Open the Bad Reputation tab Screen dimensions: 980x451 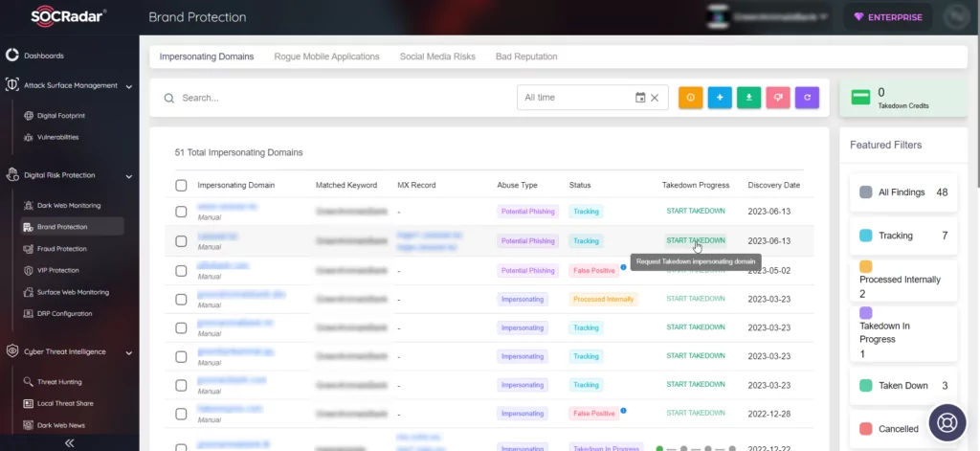(526, 56)
